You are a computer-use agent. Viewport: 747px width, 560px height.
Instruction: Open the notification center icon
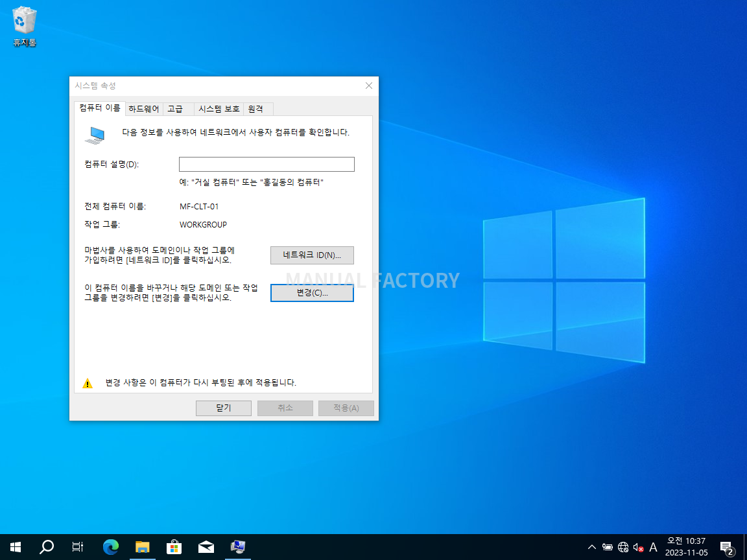tap(726, 548)
